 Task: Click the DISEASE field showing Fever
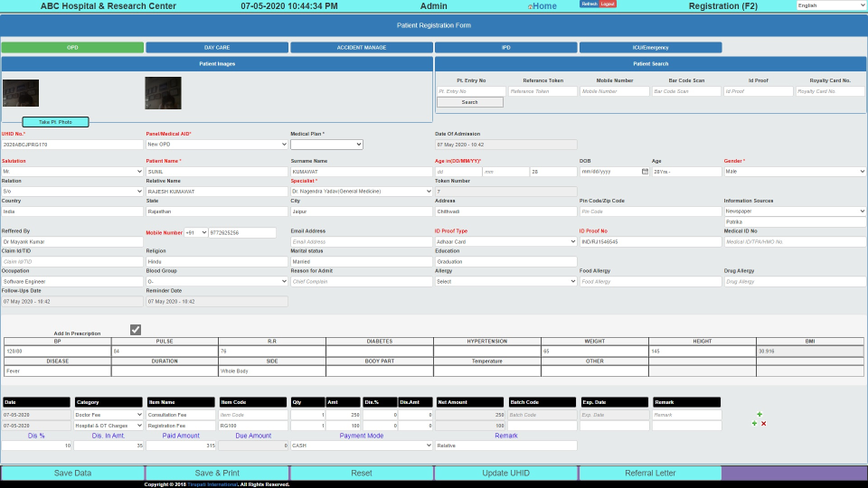tap(58, 371)
